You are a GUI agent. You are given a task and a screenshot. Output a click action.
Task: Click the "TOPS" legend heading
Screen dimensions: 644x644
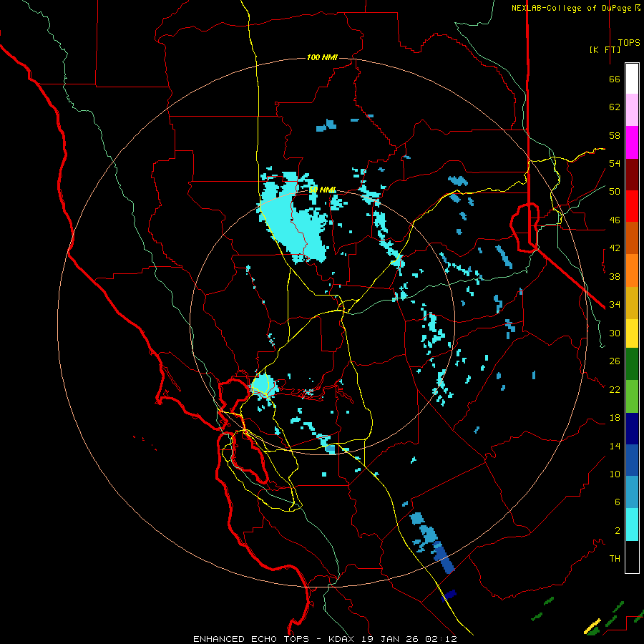[x=629, y=43]
